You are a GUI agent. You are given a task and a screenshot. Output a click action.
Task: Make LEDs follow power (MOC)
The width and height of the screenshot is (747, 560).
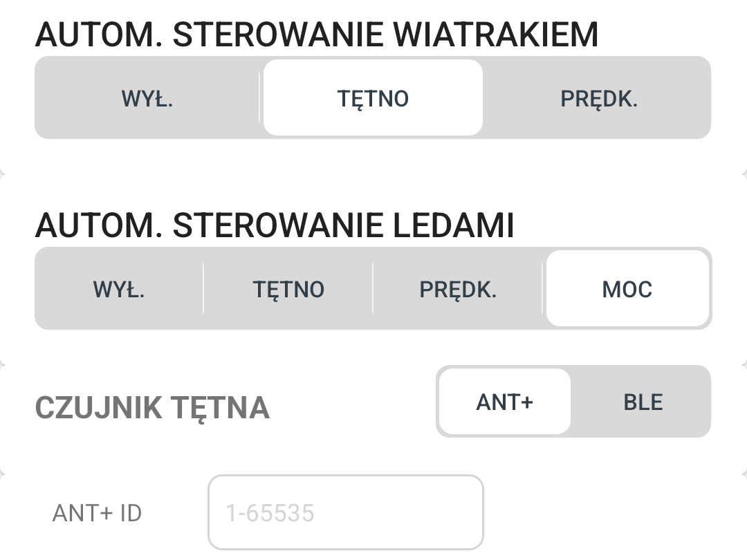point(627,289)
